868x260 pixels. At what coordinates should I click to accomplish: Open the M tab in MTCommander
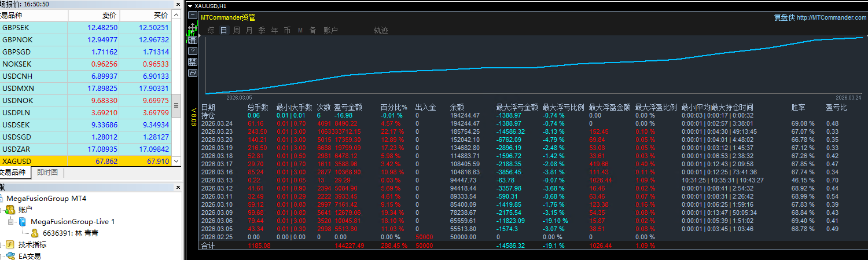click(x=300, y=30)
